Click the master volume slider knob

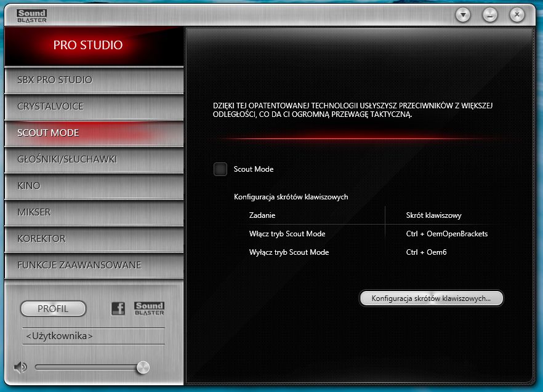(x=143, y=367)
